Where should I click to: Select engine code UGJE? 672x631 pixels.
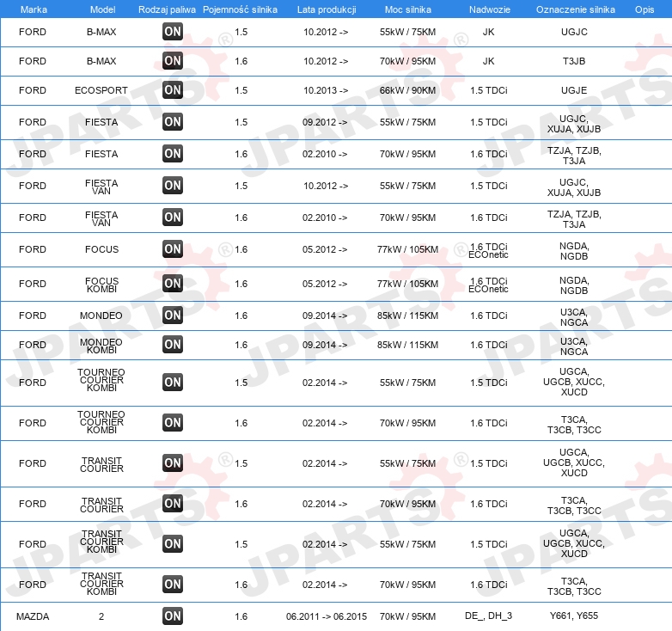(x=574, y=90)
